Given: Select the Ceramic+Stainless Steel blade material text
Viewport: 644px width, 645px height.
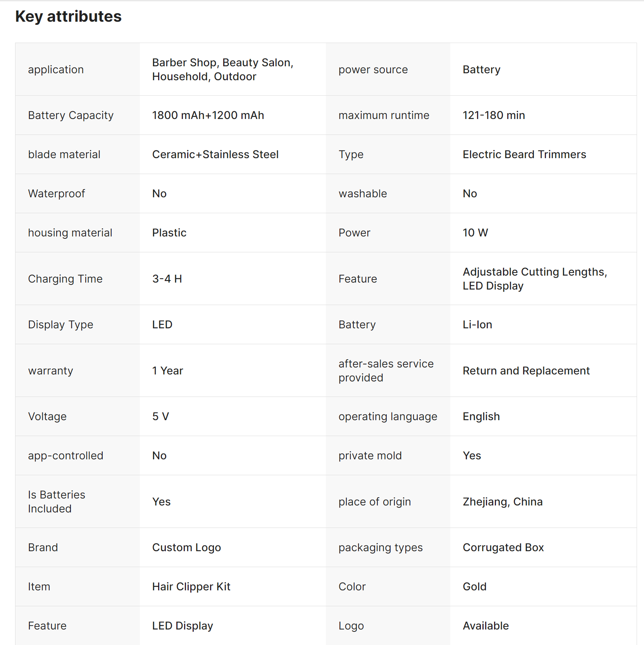Looking at the screenshot, I should click(215, 154).
